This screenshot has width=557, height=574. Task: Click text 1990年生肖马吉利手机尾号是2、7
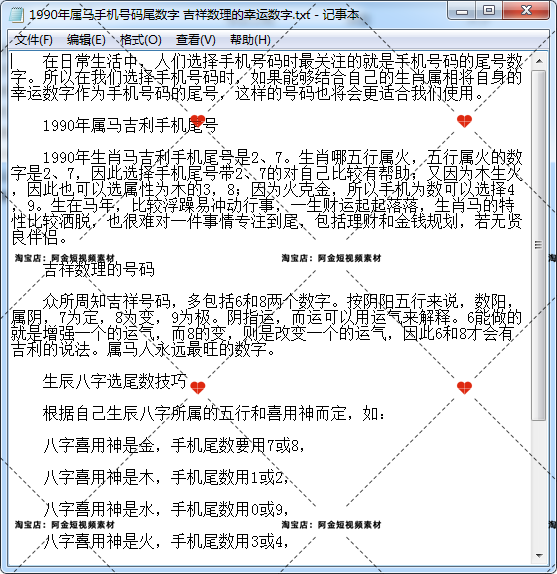(167, 157)
